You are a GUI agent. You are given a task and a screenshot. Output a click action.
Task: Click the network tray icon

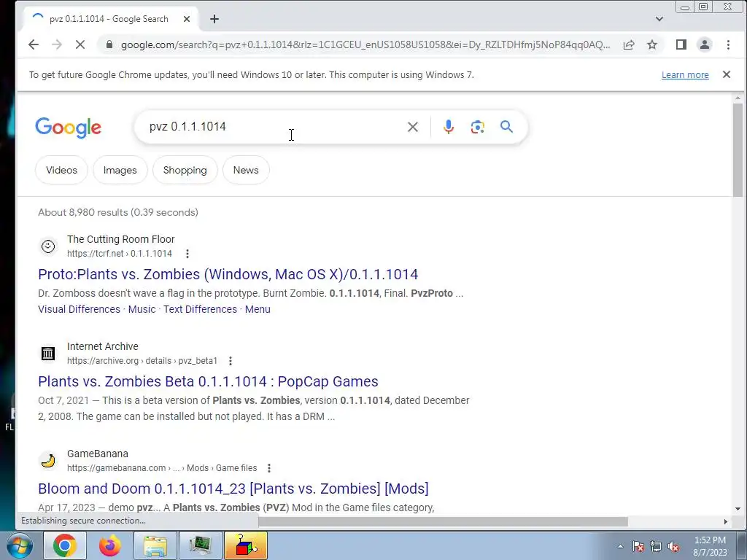(656, 547)
